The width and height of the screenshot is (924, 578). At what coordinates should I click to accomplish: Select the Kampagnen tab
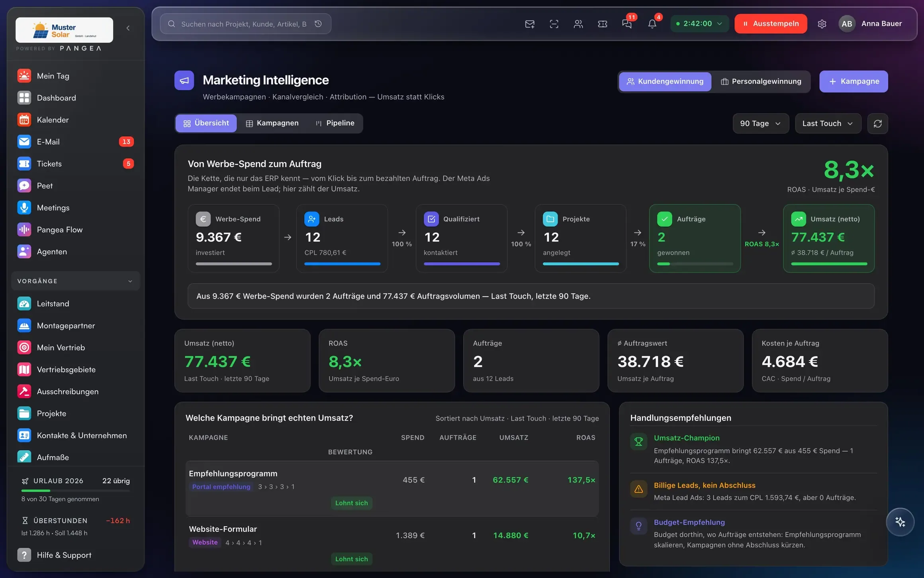pos(272,123)
